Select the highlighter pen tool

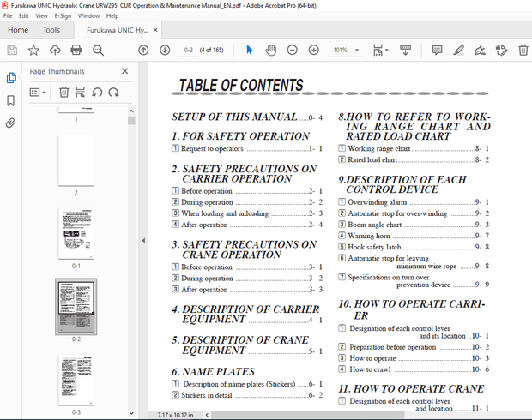coord(458,51)
